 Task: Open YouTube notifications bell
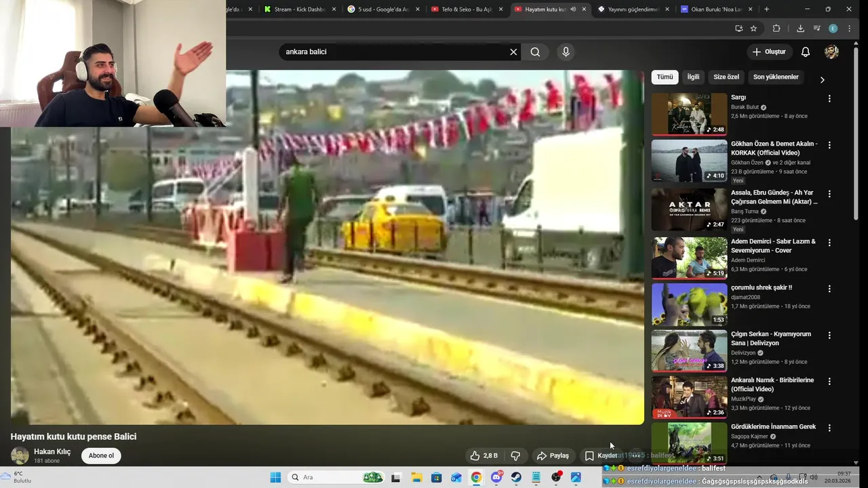(x=806, y=52)
